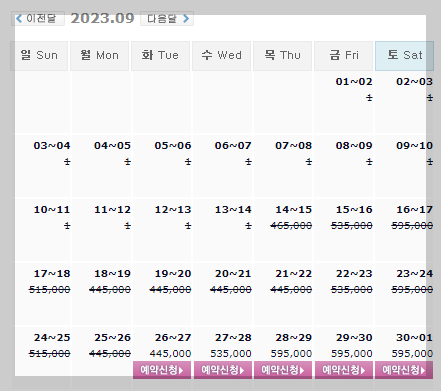Select the 토 Sat column header
441x391 pixels.
tap(404, 56)
